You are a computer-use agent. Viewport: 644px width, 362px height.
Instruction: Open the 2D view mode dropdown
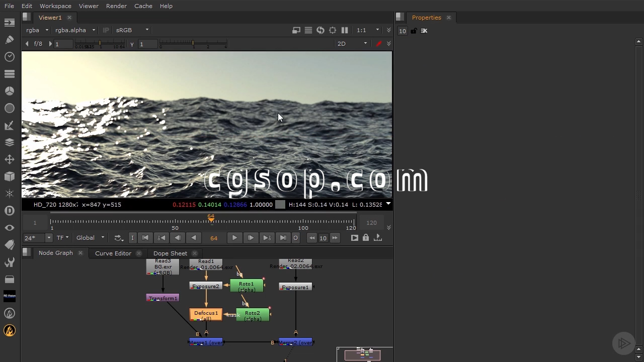tap(352, 44)
